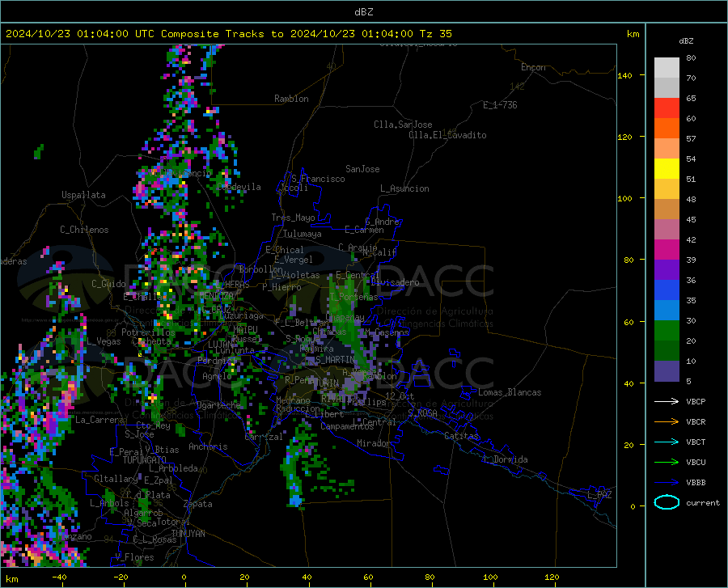Click the 'L_Vegas' map label

point(104,341)
